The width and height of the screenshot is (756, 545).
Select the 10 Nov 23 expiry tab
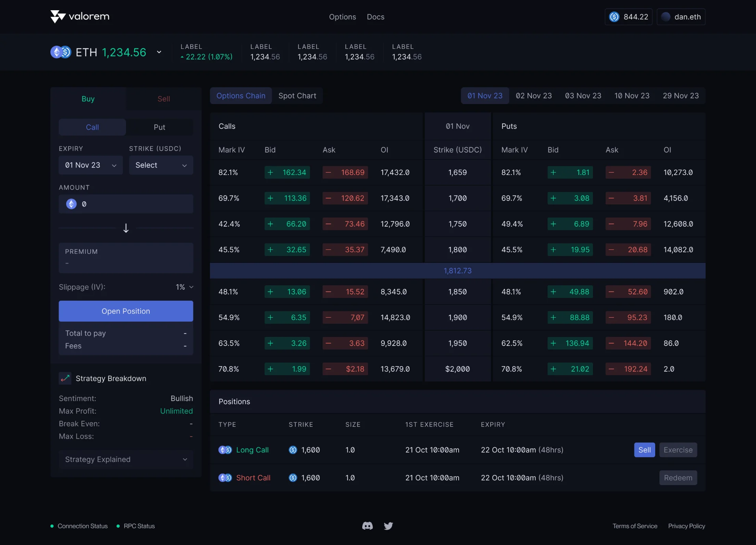[632, 96]
